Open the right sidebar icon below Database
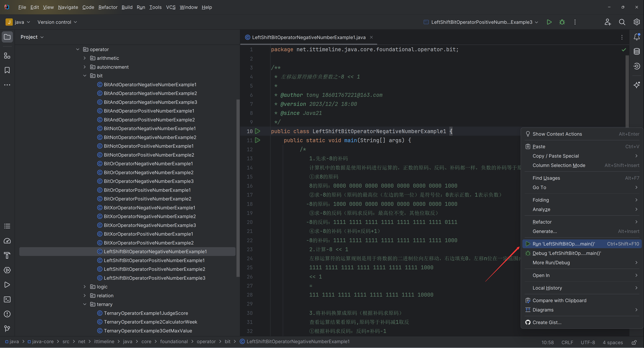 click(x=637, y=66)
